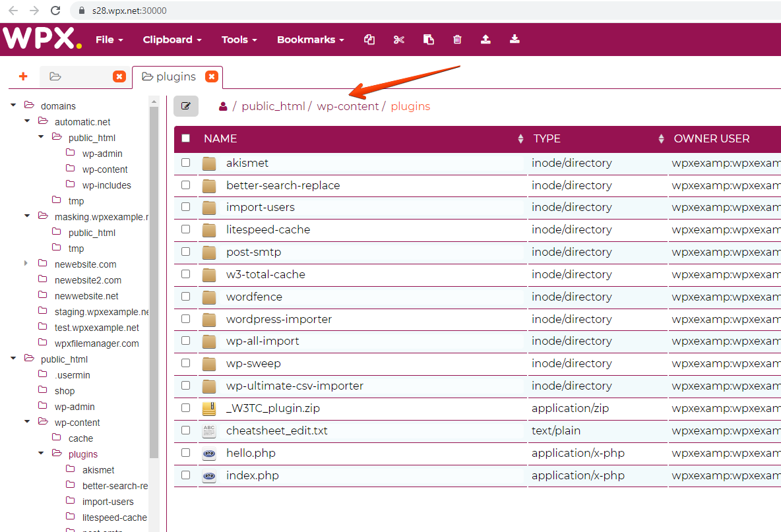The height and width of the screenshot is (532, 781).
Task: Sort by TYPE column arrows
Action: (x=661, y=139)
